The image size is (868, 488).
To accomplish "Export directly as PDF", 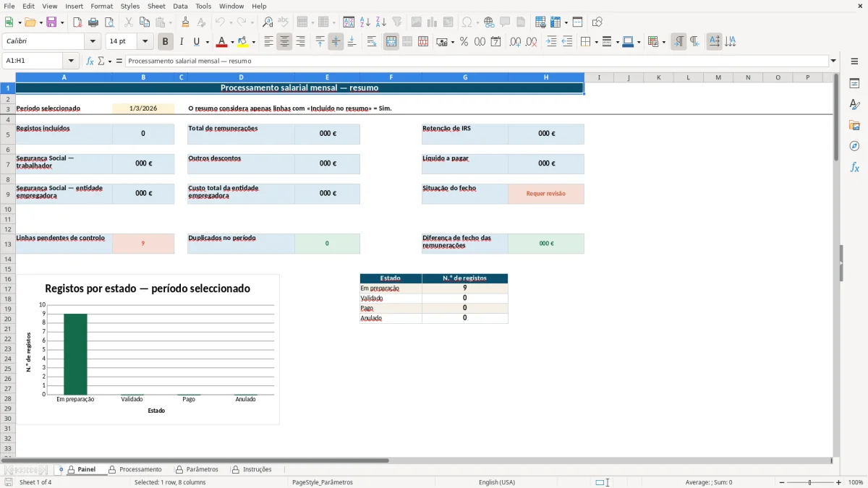I will tap(77, 22).
